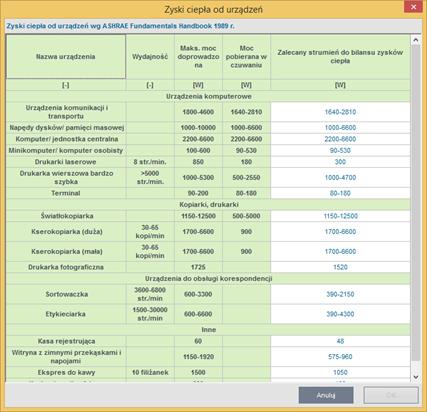The width and height of the screenshot is (427, 412).
Task: Select the recommended value 1640-2810
Action: click(x=340, y=112)
